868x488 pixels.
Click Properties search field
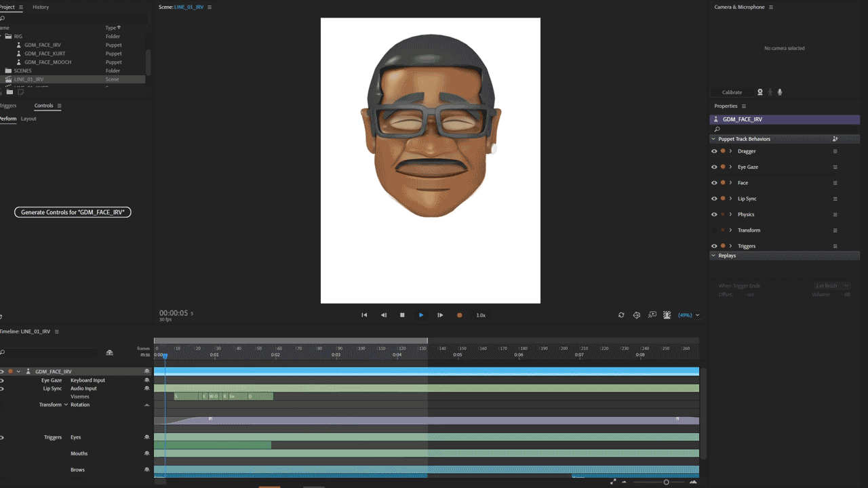(x=785, y=129)
